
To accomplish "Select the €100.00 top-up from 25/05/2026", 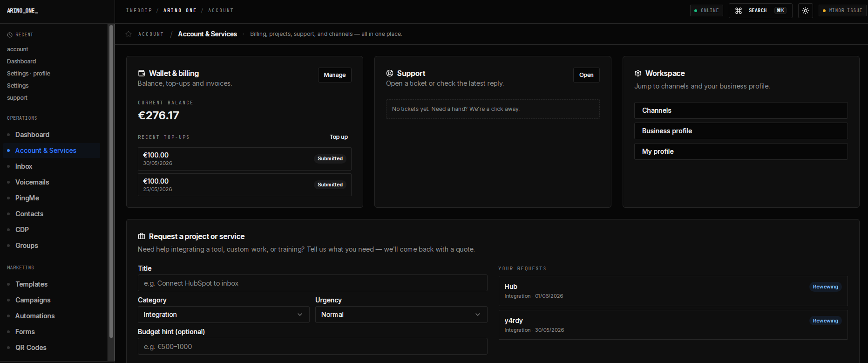I will coord(244,185).
